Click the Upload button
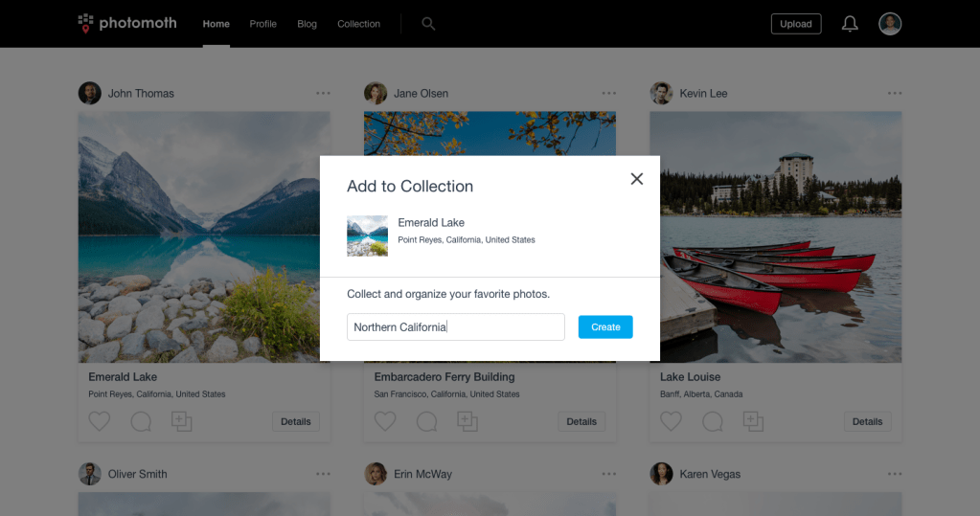 795,24
